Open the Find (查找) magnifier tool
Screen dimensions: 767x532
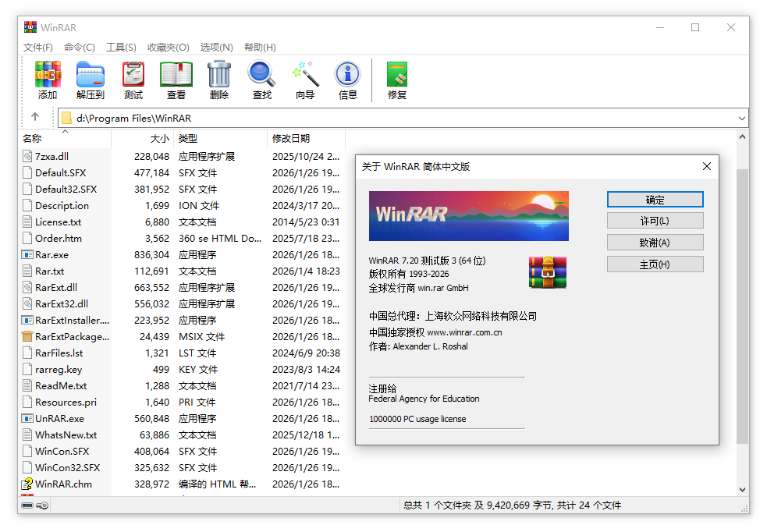(262, 80)
